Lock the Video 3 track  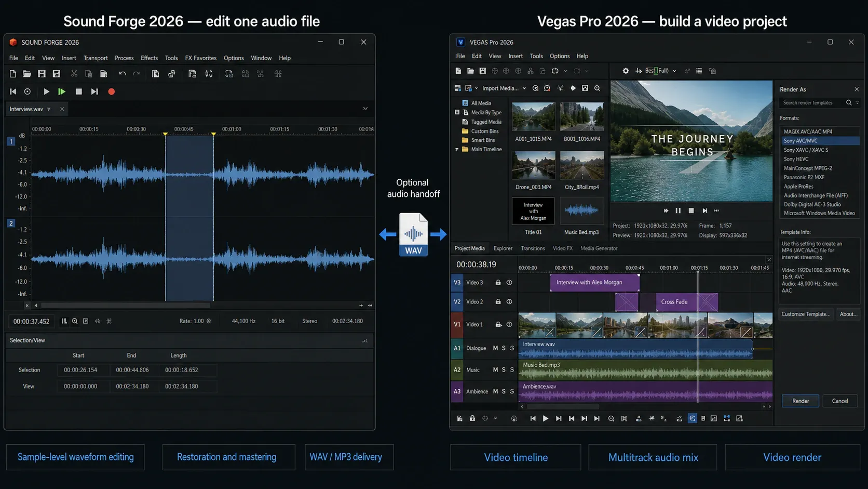[x=498, y=283]
